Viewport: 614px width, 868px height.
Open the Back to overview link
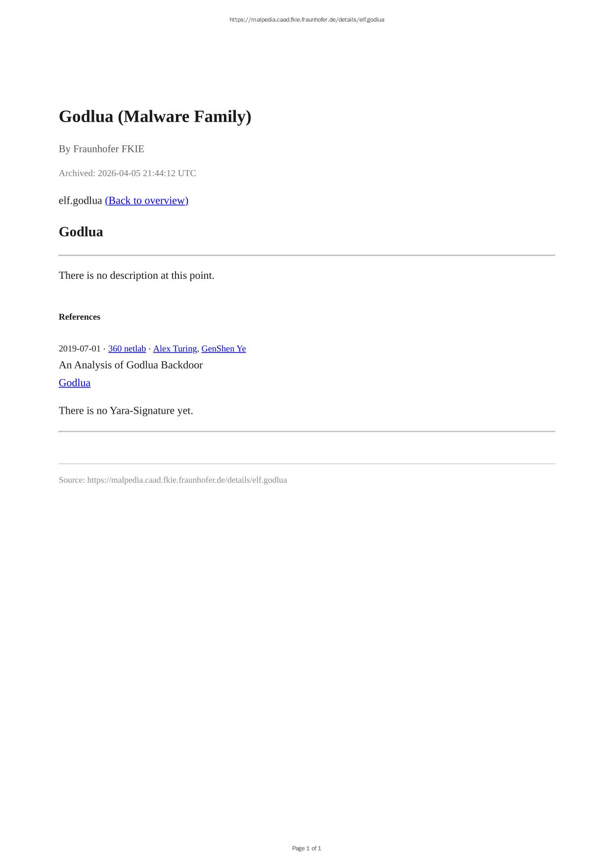coord(146,200)
